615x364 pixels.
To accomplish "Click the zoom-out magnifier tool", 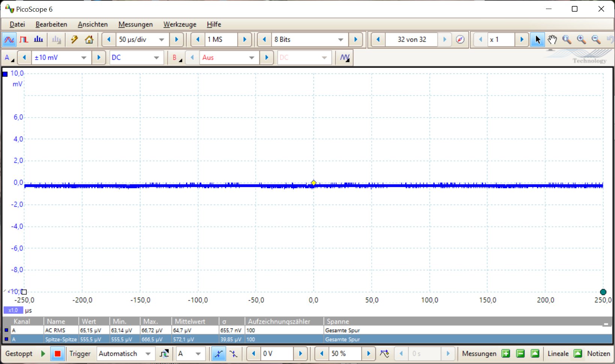I will [x=596, y=39].
